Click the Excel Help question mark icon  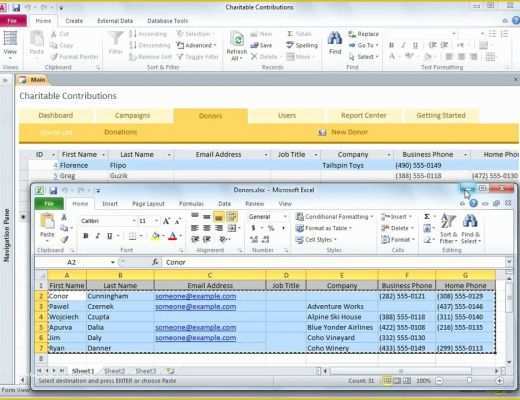coord(473,203)
